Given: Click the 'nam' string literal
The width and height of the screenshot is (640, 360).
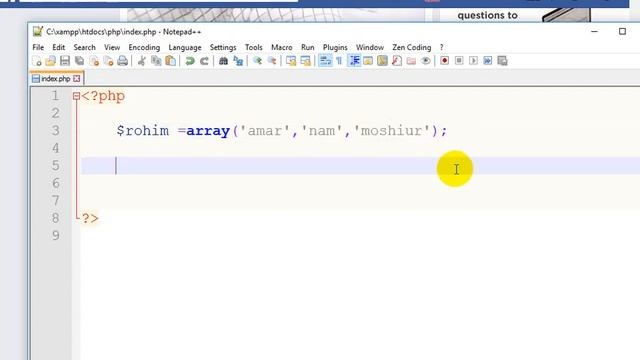Looking at the screenshot, I should [x=322, y=131].
